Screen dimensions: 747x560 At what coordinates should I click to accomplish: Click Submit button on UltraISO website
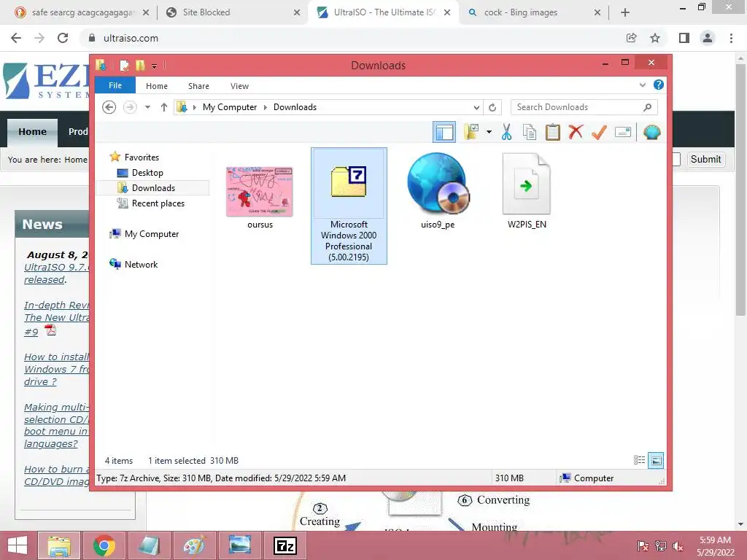pyautogui.click(x=705, y=159)
